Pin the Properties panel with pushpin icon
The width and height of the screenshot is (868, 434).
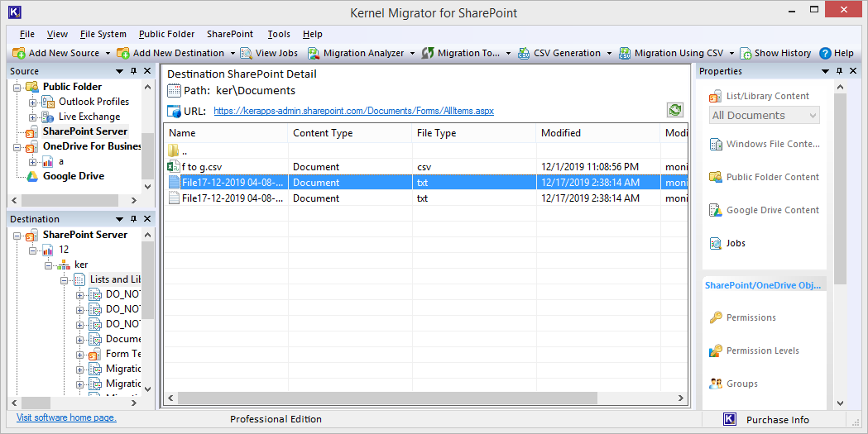[x=839, y=71]
